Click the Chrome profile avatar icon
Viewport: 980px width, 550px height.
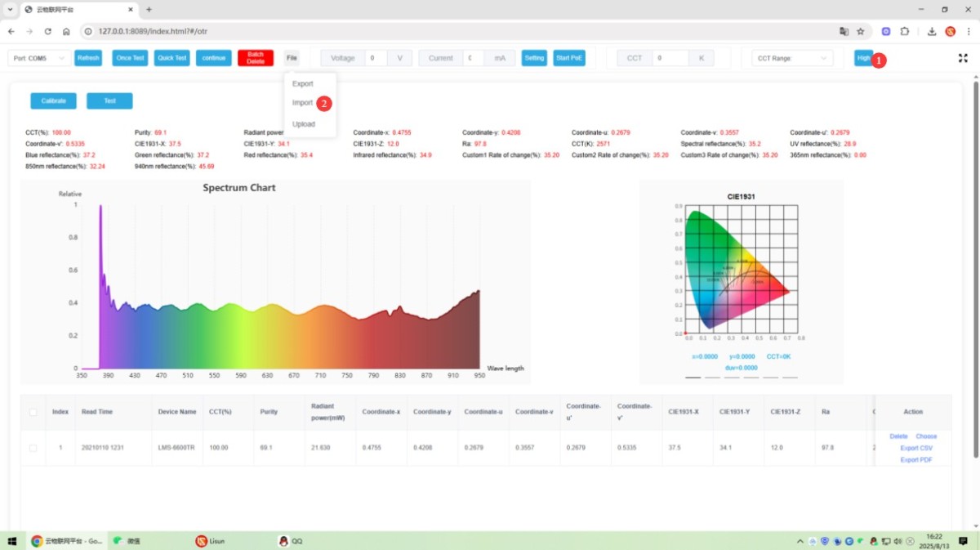tap(951, 31)
